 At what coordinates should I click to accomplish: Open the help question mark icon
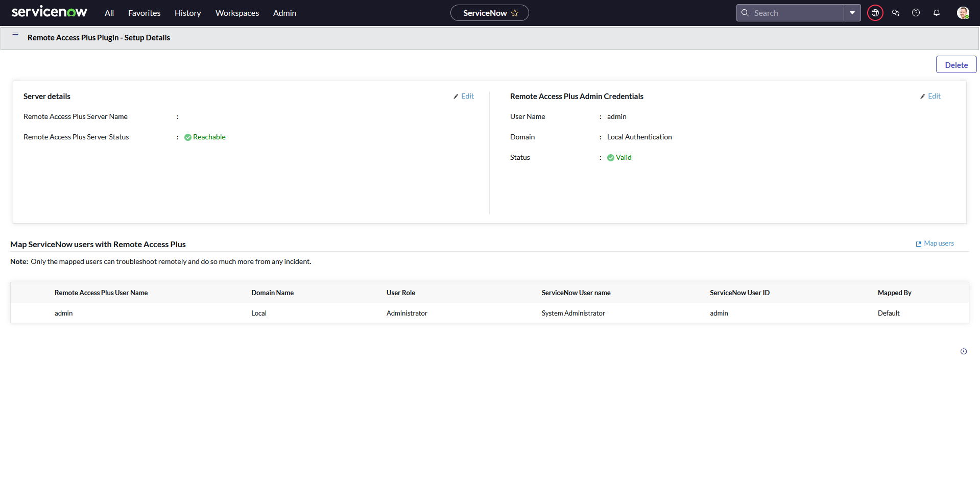(x=916, y=13)
